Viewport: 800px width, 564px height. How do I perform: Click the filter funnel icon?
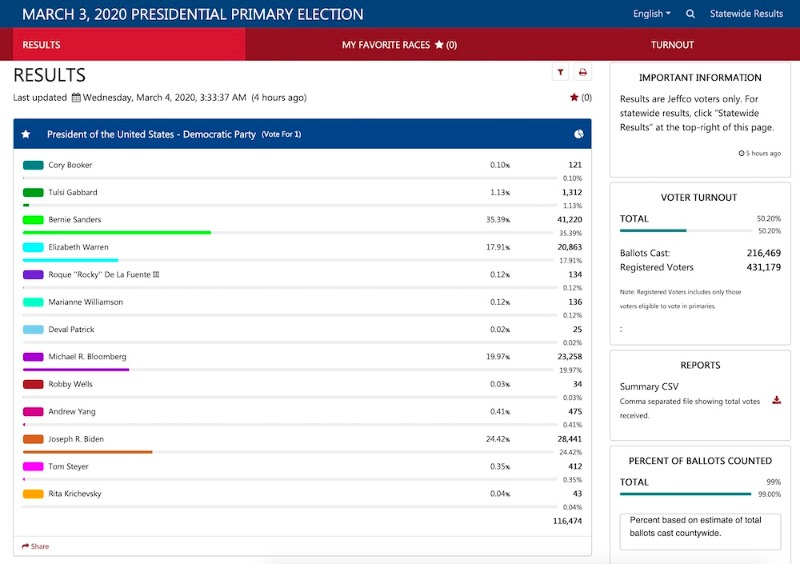pyautogui.click(x=560, y=72)
